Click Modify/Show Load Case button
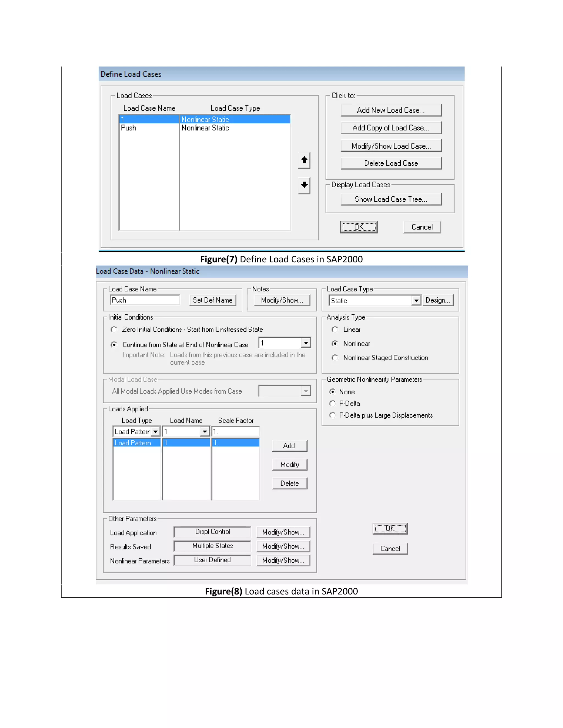The image size is (563, 728). tap(391, 146)
